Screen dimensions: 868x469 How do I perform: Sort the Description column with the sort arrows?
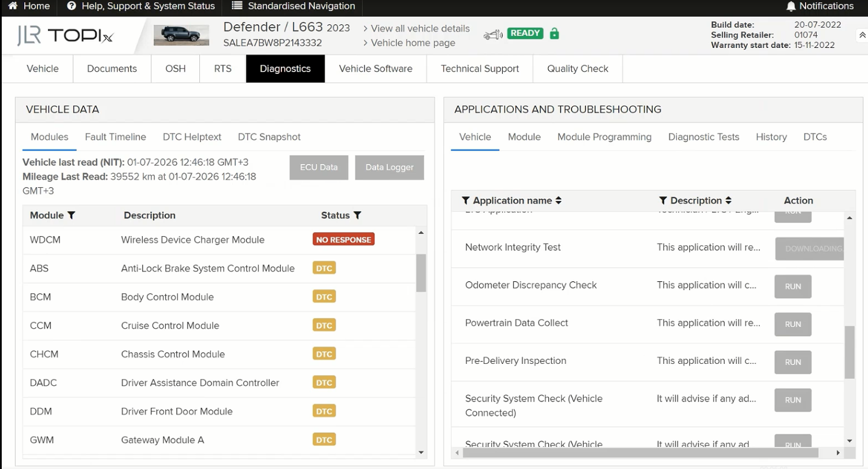tap(728, 200)
